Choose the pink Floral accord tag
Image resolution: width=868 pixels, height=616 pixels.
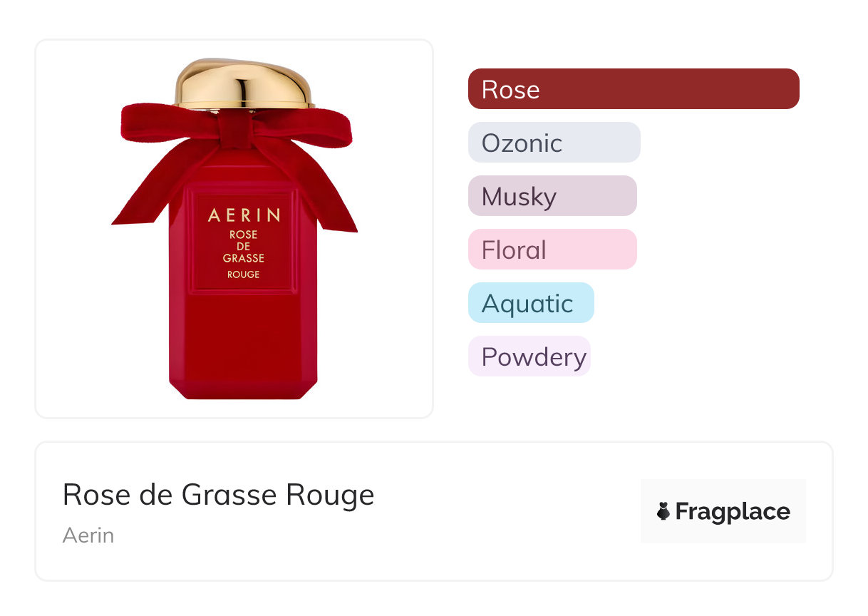click(x=552, y=250)
